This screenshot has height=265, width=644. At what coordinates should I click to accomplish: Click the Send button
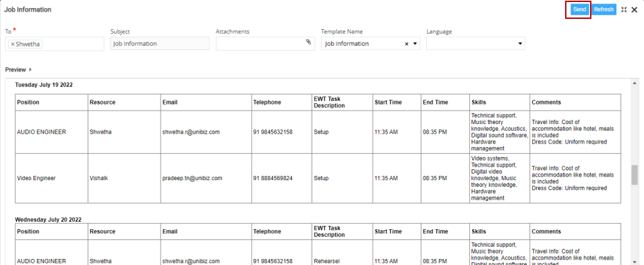click(579, 9)
